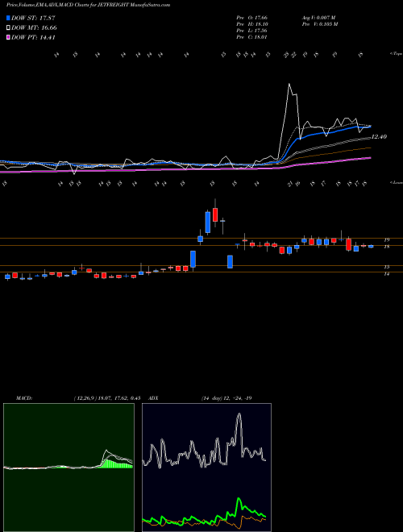
Task: Click the price level label 14
Action: 386,274
